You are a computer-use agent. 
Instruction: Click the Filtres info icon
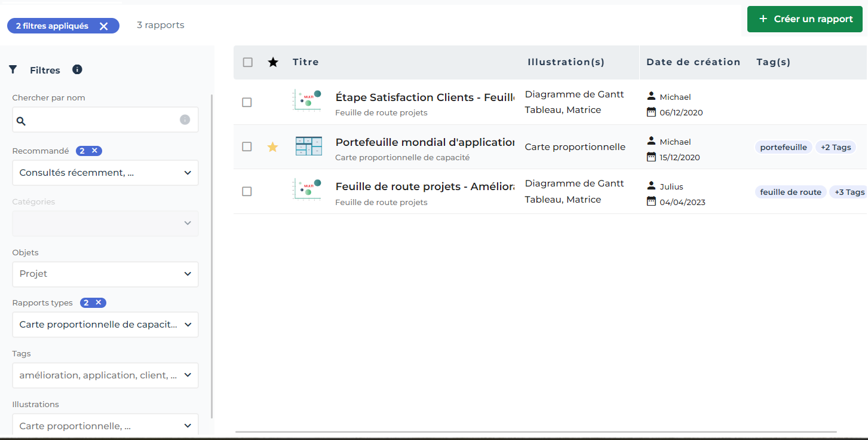tap(77, 69)
